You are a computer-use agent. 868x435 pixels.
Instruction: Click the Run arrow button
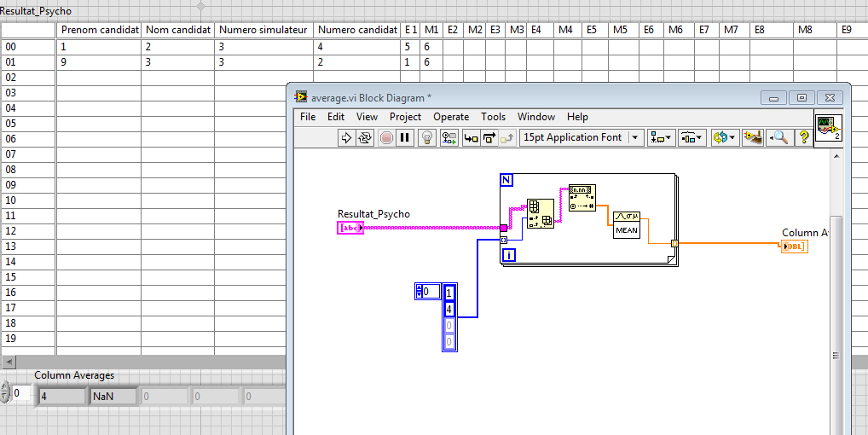coord(346,137)
